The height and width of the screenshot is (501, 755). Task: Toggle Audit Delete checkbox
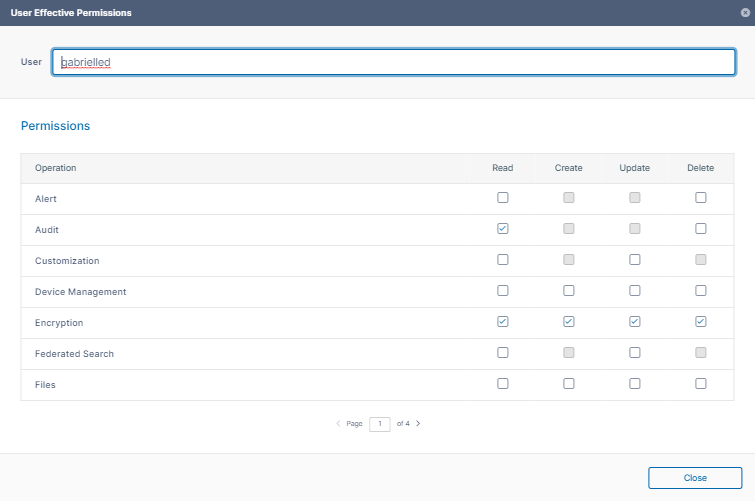(x=701, y=228)
